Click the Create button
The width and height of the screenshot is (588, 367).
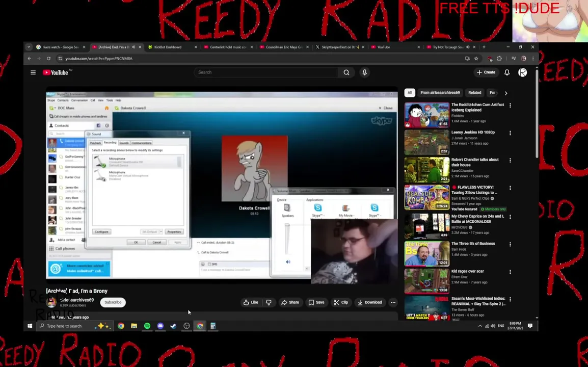pyautogui.click(x=486, y=72)
